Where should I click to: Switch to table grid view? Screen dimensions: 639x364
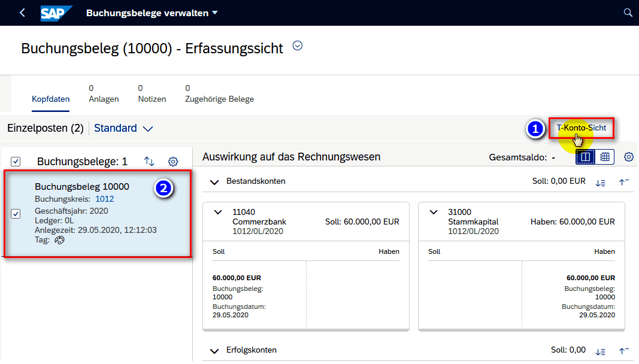point(605,157)
